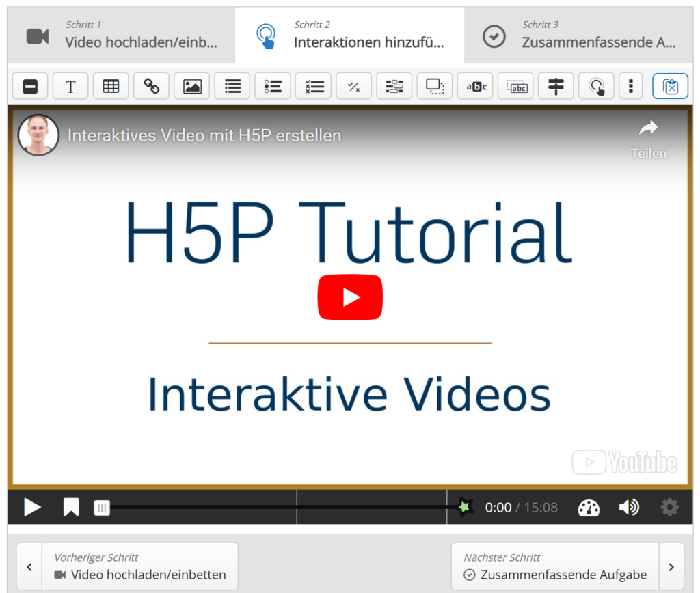The height and width of the screenshot is (593, 700).
Task: Add a Fill in the Blanks interaction
Action: [x=394, y=86]
